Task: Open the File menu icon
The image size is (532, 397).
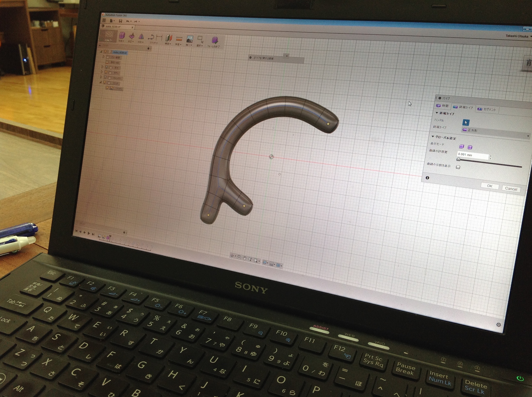Action: click(x=112, y=21)
